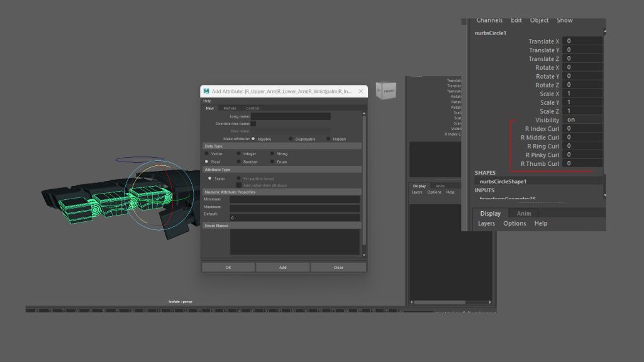Click the right arrow of the small layer panel scrollbar

click(490, 302)
